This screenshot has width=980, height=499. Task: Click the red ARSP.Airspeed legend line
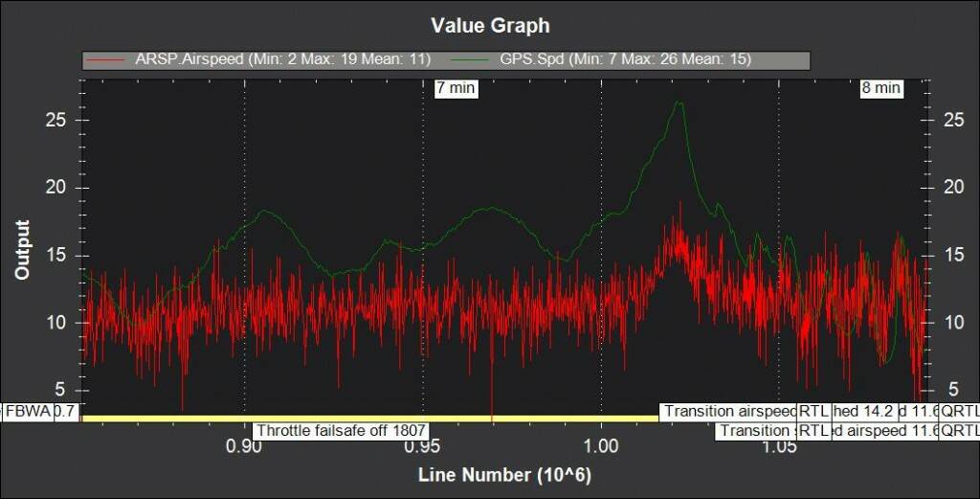pos(105,59)
